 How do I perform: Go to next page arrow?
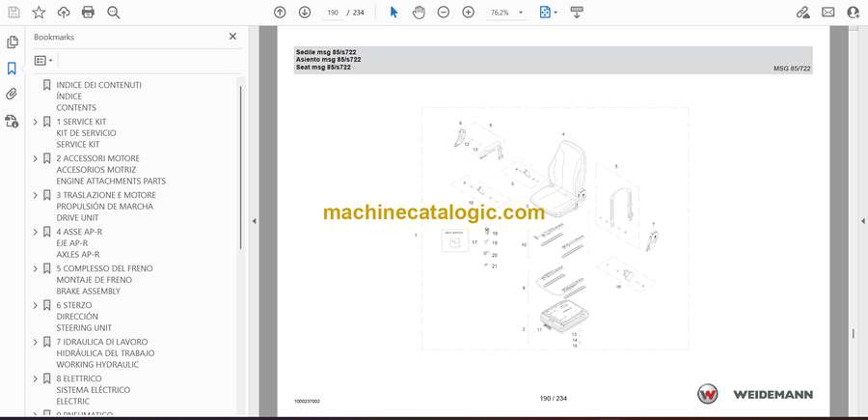coord(305,13)
